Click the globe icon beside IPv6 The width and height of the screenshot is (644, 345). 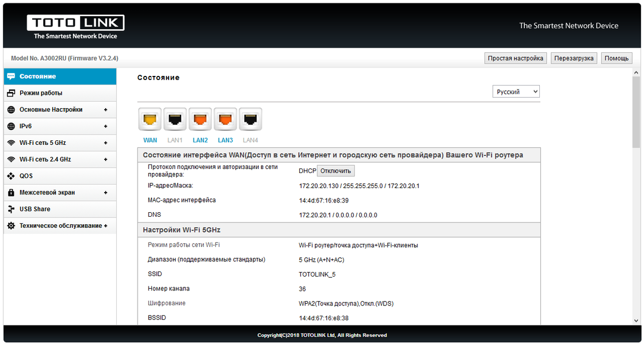[x=11, y=126]
